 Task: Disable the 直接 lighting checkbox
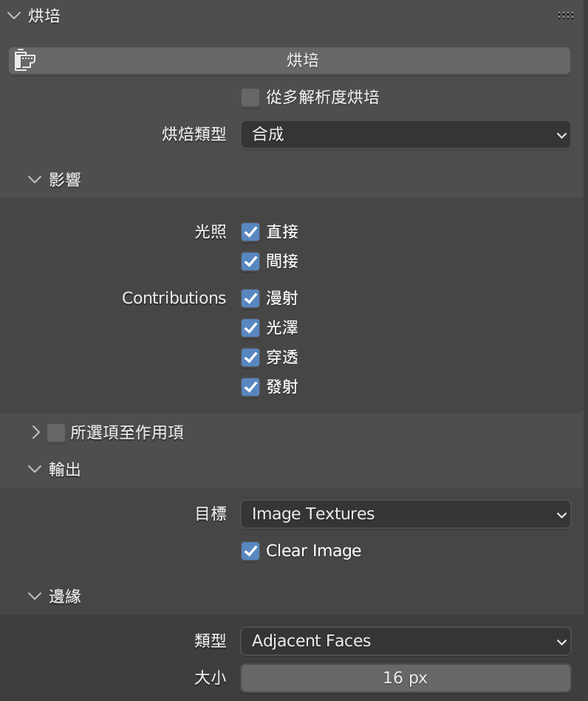point(250,231)
